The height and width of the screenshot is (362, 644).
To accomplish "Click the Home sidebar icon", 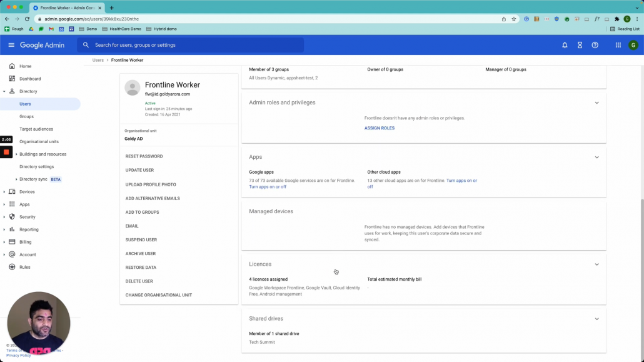I will (12, 66).
